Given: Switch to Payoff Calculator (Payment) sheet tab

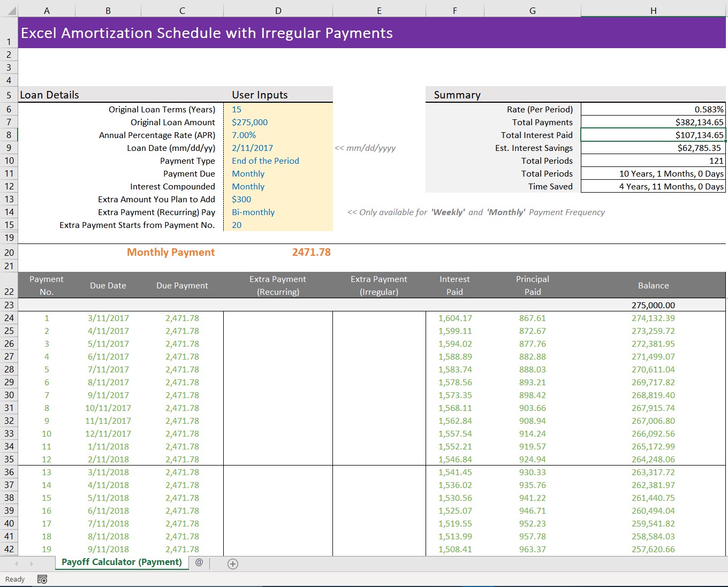Looking at the screenshot, I should [x=122, y=562].
